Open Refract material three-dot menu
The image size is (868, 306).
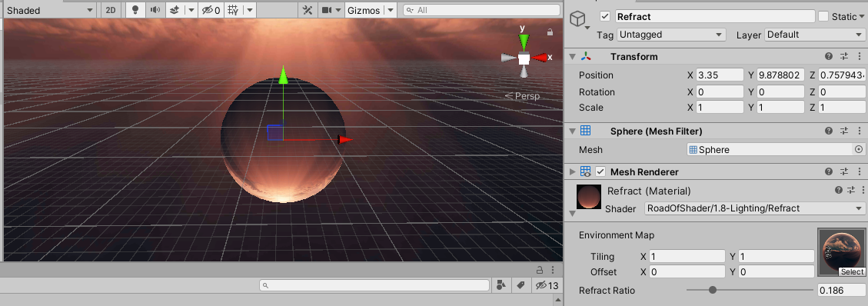[864, 191]
